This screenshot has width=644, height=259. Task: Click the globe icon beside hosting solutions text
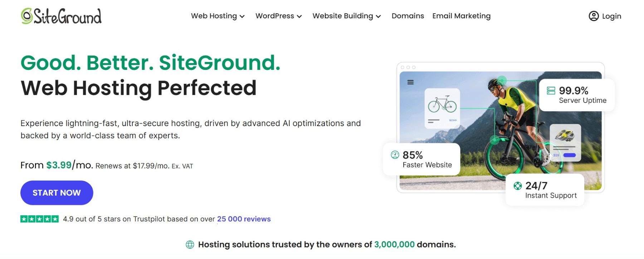[190, 244]
